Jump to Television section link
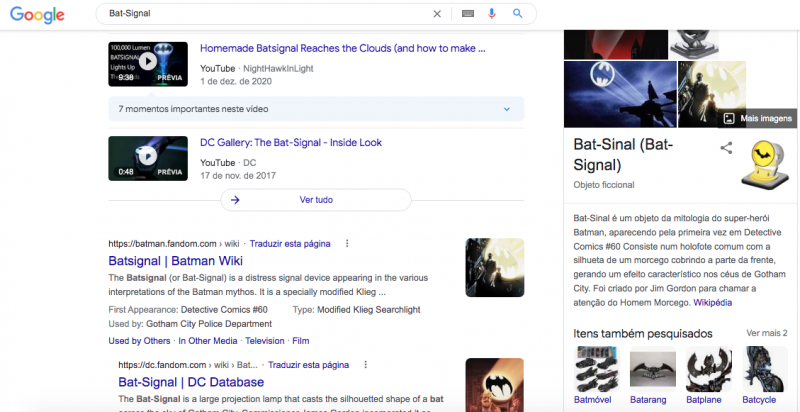 266,341
